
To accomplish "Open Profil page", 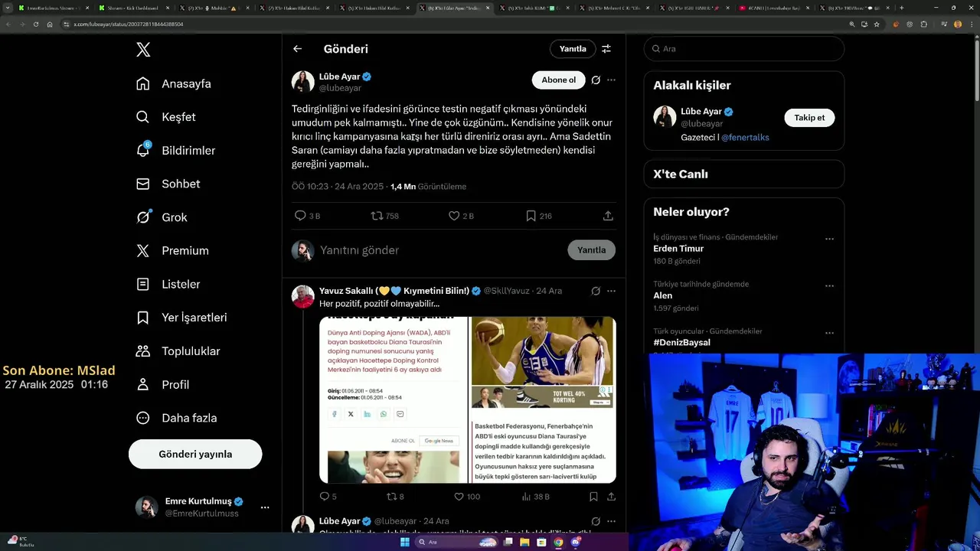I will tap(162, 385).
